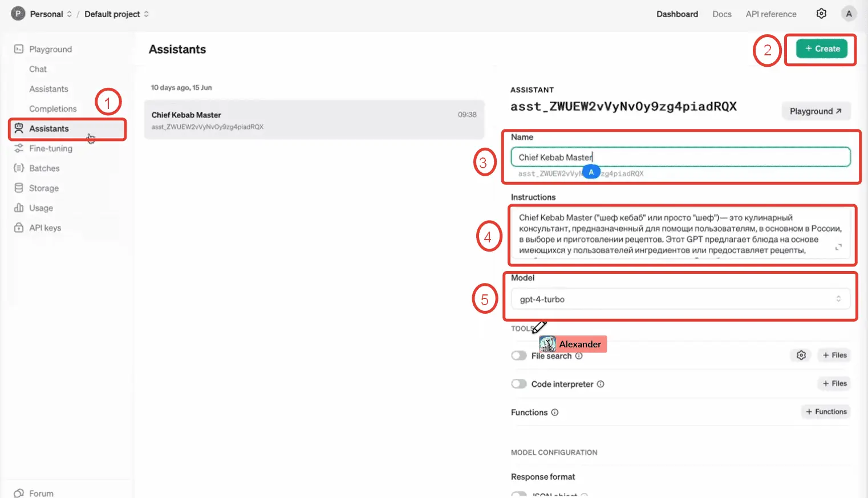This screenshot has width=868, height=498.
Task: Select Chat under Playground
Action: click(x=38, y=69)
